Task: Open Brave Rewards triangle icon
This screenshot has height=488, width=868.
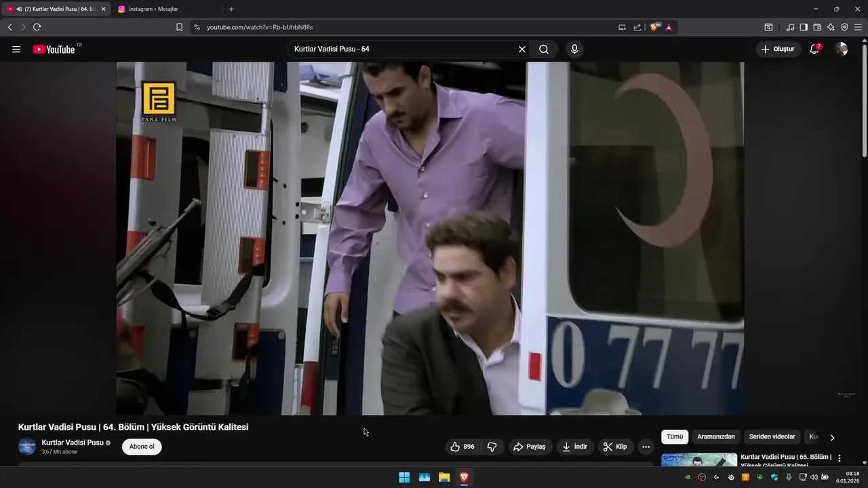Action: point(669,27)
